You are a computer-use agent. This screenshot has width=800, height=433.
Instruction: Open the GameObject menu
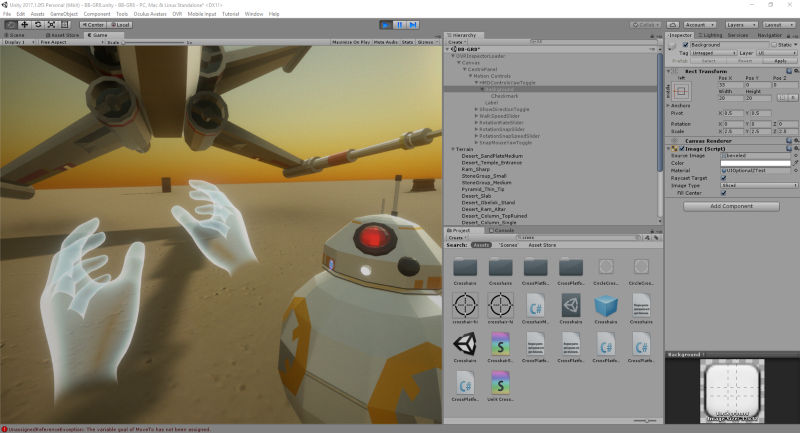[63, 15]
